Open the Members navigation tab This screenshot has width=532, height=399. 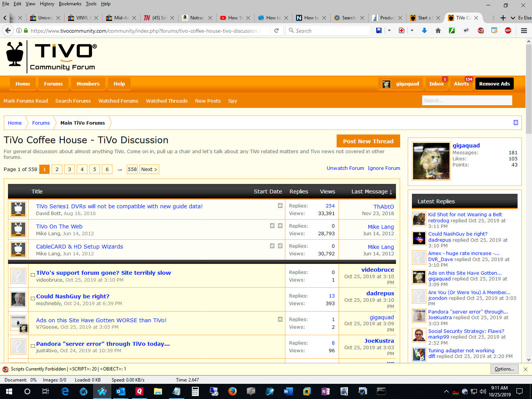click(88, 84)
